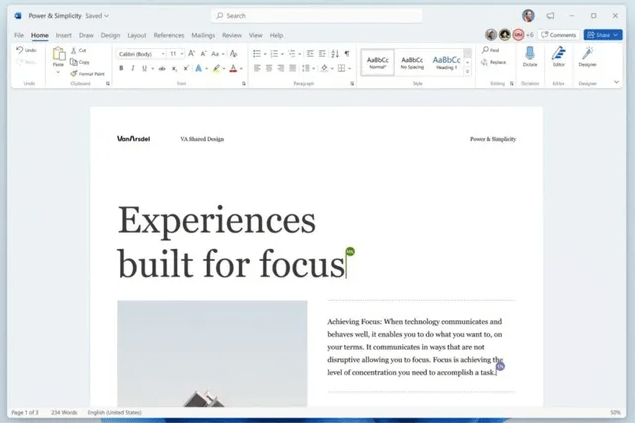Toggle italic formatting

click(133, 68)
